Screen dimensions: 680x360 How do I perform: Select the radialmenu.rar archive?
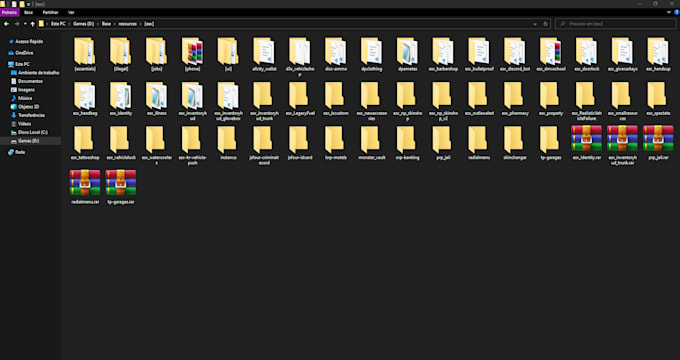click(x=85, y=187)
